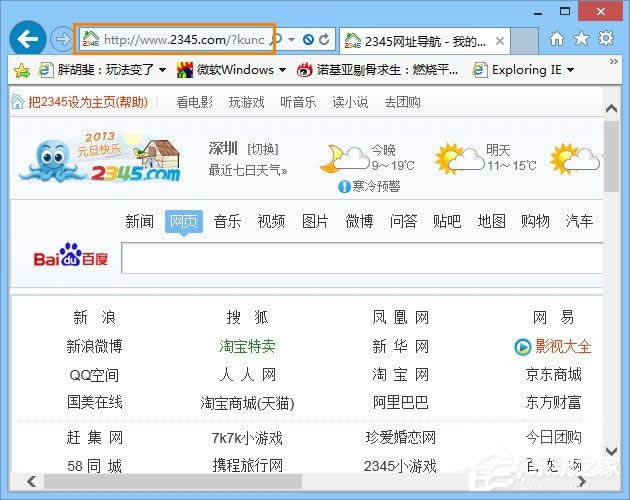The image size is (630, 500).
Task: Click the 听音乐 link
Action: click(299, 102)
